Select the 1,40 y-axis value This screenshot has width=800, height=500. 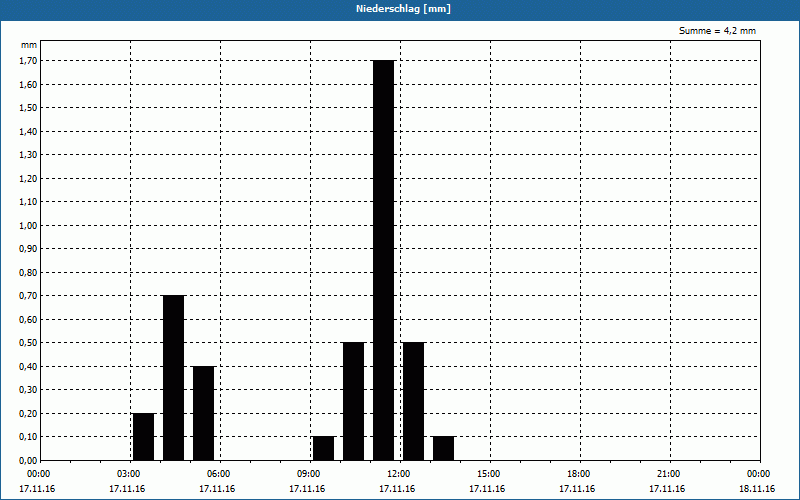point(28,131)
